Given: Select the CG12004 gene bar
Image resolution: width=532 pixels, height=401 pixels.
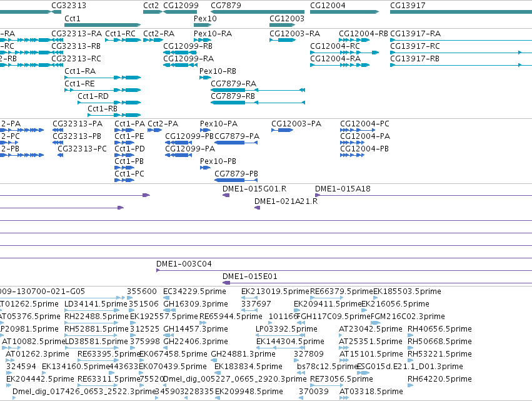Looking at the screenshot, I should [344, 12].
